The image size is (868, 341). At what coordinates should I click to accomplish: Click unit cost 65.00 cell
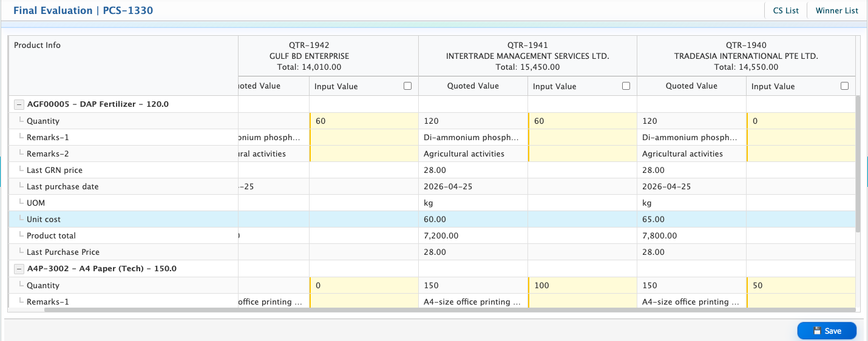tap(691, 219)
